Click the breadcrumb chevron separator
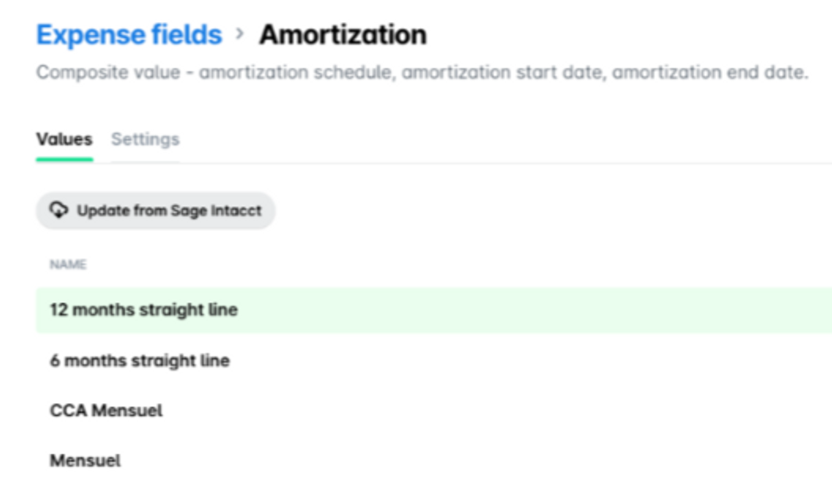Screen dimensions: 832x504 (x=240, y=35)
